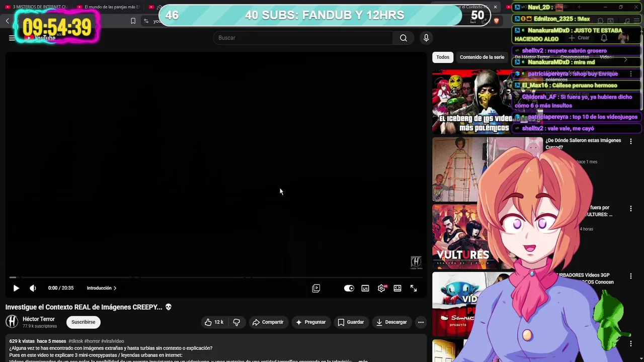Open the YouTube hamburger guide menu
The height and width of the screenshot is (362, 644).
pyautogui.click(x=12, y=38)
